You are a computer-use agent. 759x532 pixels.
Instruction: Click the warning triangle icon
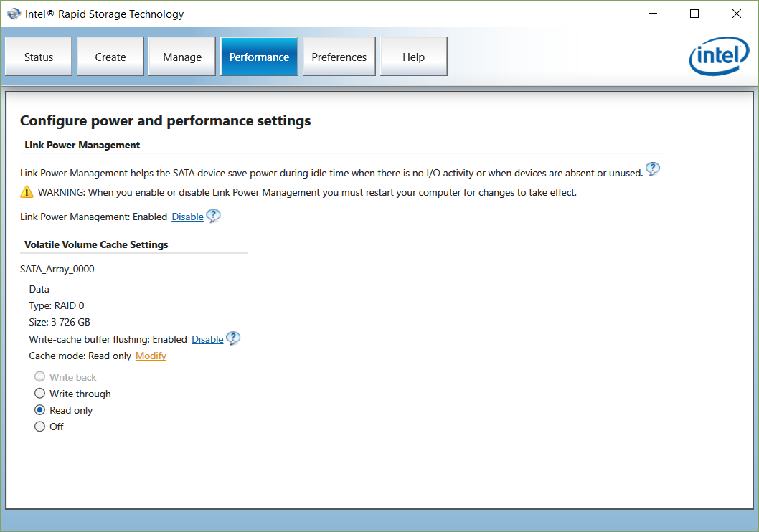tap(27, 192)
